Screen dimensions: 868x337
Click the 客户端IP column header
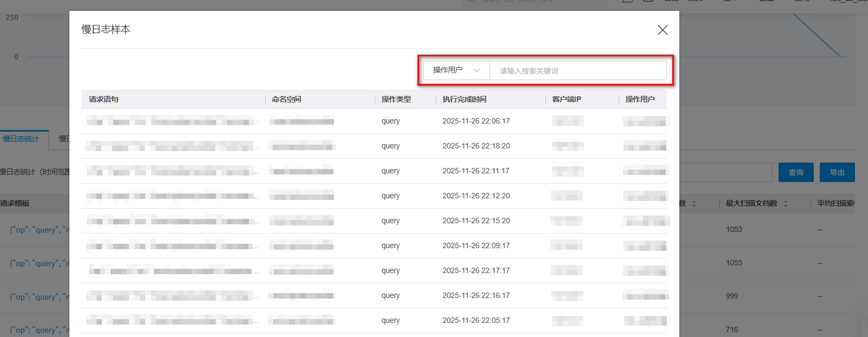[x=566, y=99]
